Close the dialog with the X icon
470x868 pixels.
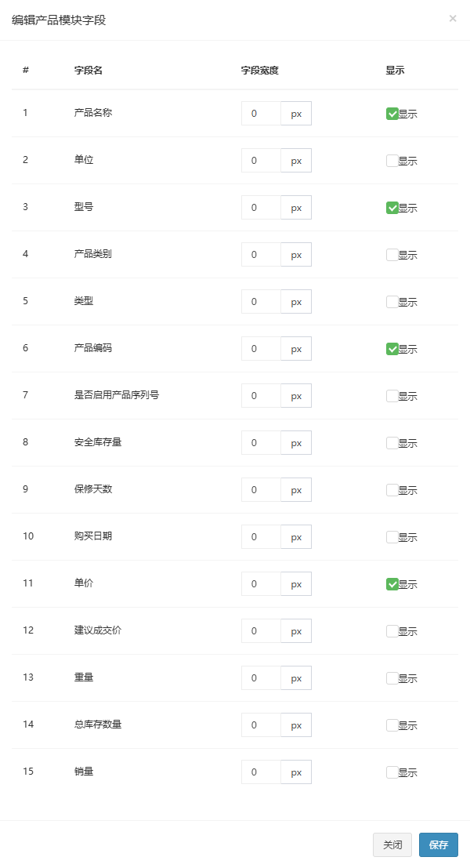[x=453, y=19]
